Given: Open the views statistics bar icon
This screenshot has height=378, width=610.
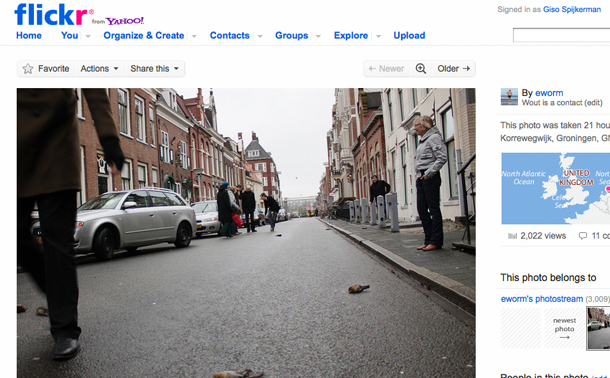Looking at the screenshot, I should (512, 236).
